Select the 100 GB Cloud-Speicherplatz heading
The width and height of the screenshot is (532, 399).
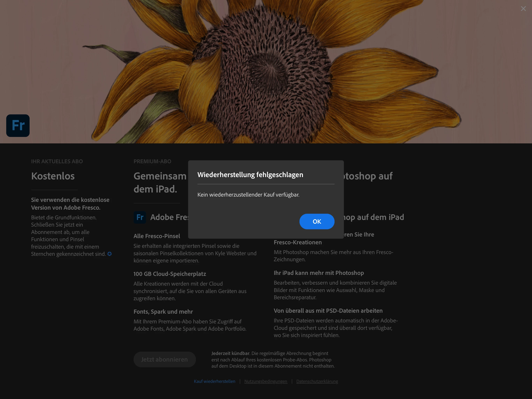[x=170, y=274]
